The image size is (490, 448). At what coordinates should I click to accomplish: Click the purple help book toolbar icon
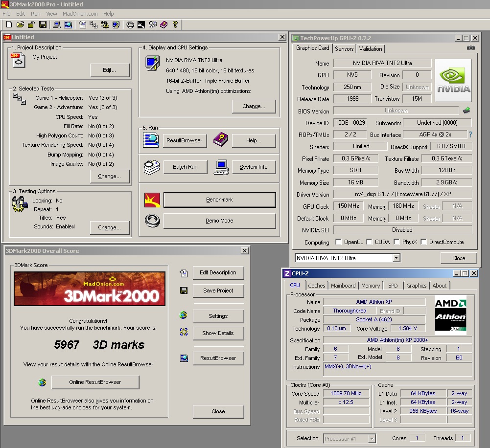[164, 24]
